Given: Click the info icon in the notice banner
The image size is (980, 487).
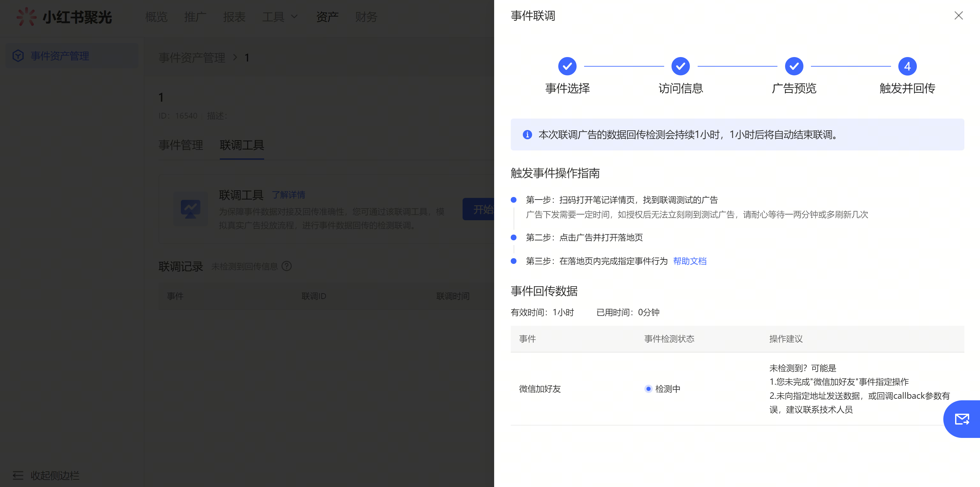Looking at the screenshot, I should 527,134.
